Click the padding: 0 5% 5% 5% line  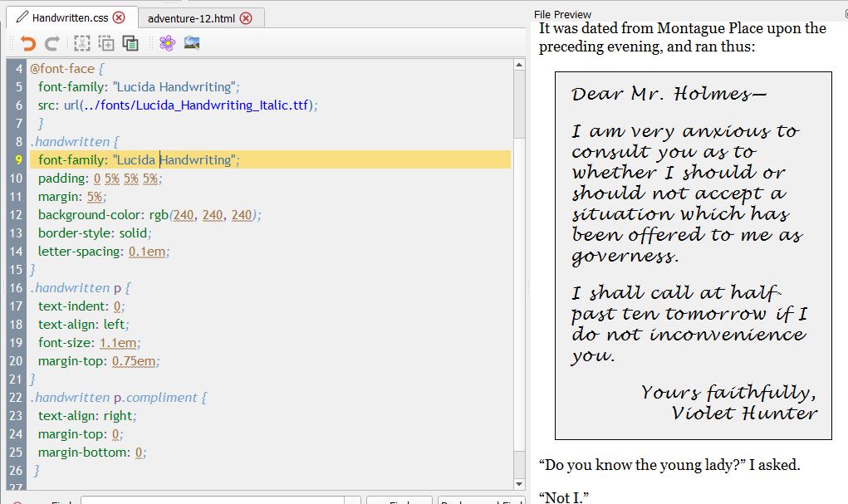(100, 179)
